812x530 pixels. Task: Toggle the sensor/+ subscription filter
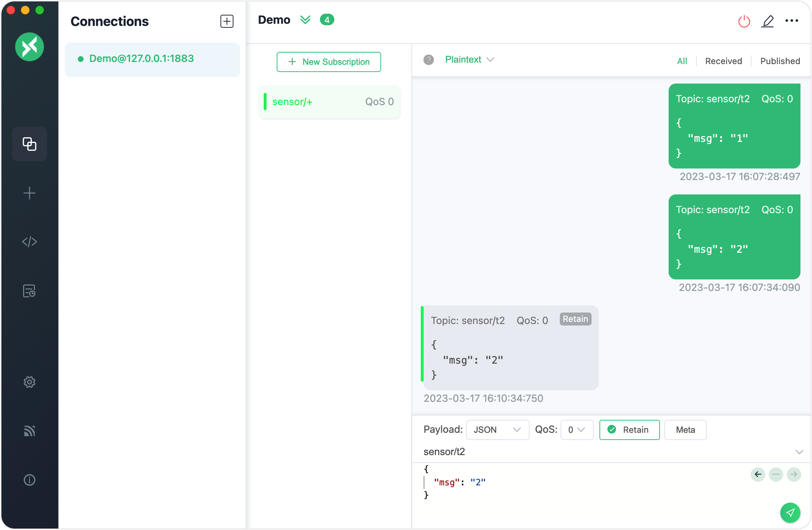(x=329, y=102)
